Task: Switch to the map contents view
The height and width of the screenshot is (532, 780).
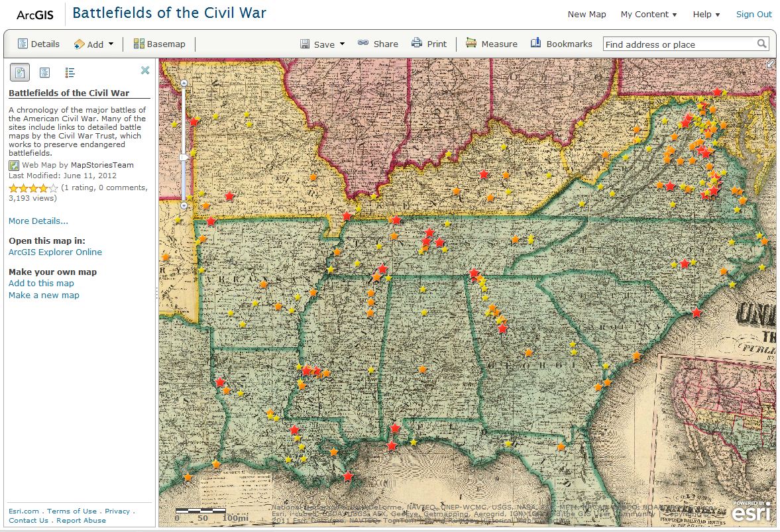Action: click(x=43, y=72)
